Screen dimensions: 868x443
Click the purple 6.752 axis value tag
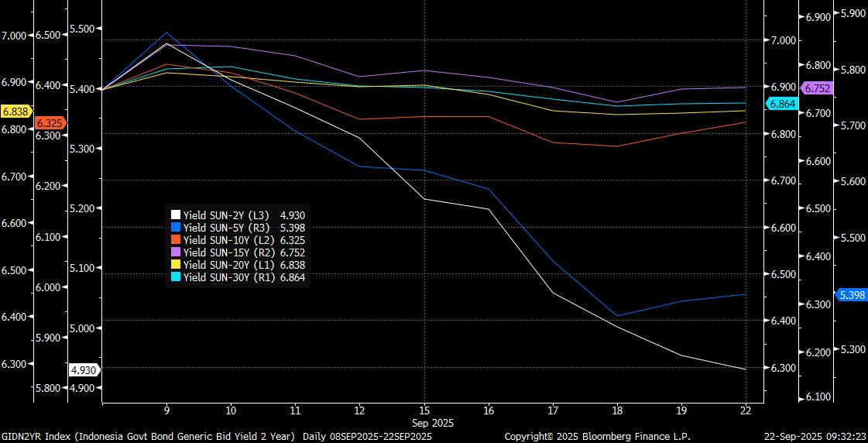(817, 89)
